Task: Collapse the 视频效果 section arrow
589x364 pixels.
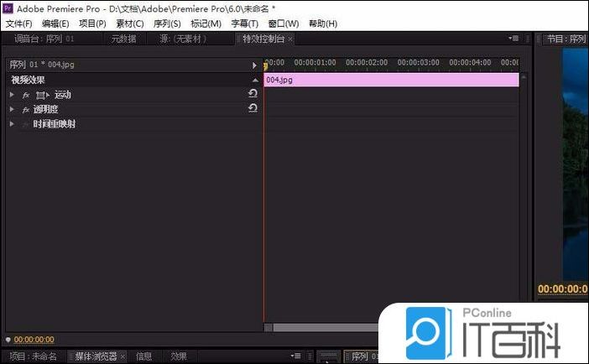Action: [254, 80]
